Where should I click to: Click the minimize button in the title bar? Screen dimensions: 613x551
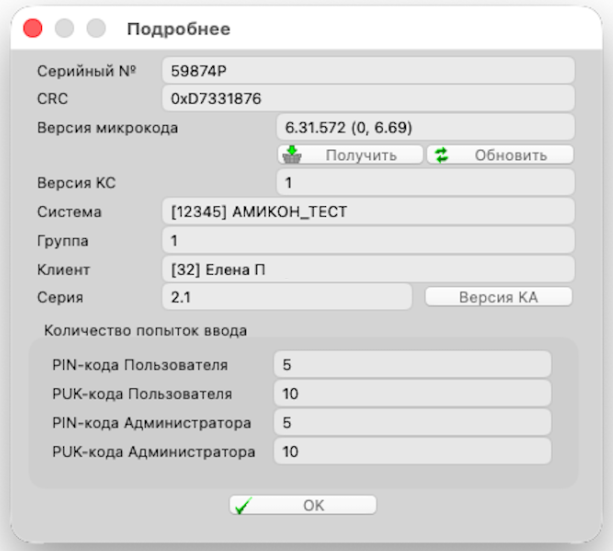pos(64,29)
